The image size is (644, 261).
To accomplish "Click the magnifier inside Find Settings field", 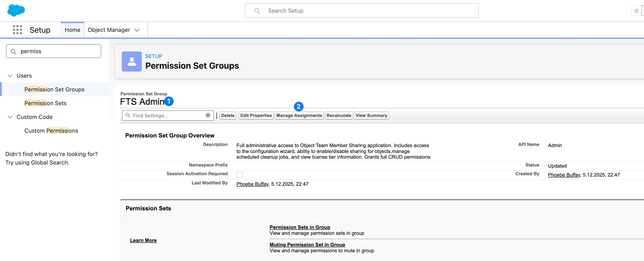I will pyautogui.click(x=128, y=115).
